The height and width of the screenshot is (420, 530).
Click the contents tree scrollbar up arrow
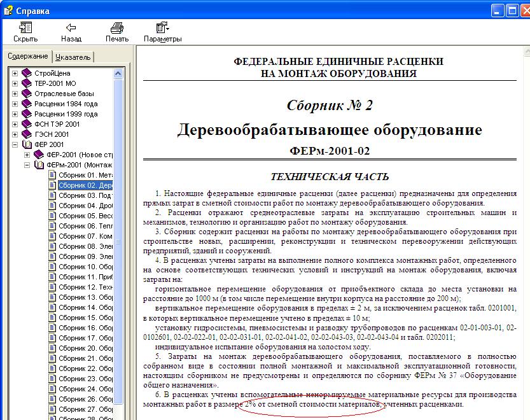118,73
